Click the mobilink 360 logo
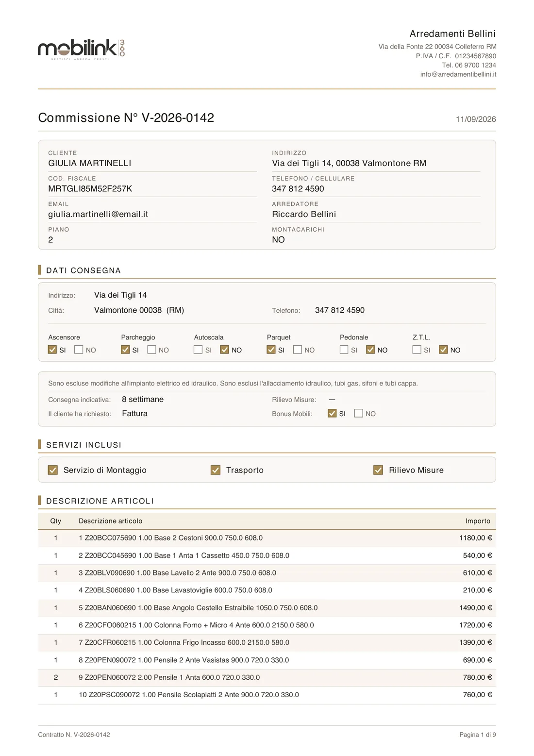 (x=82, y=50)
